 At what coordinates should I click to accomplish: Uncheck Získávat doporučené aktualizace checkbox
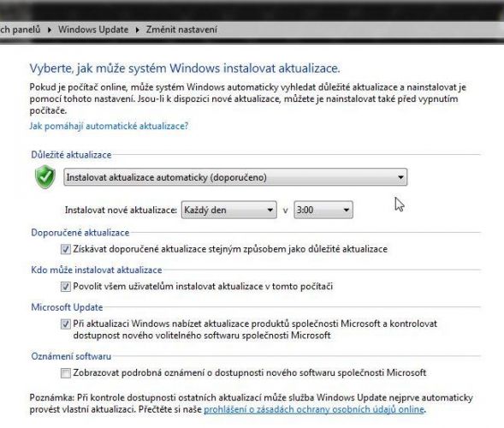66,249
